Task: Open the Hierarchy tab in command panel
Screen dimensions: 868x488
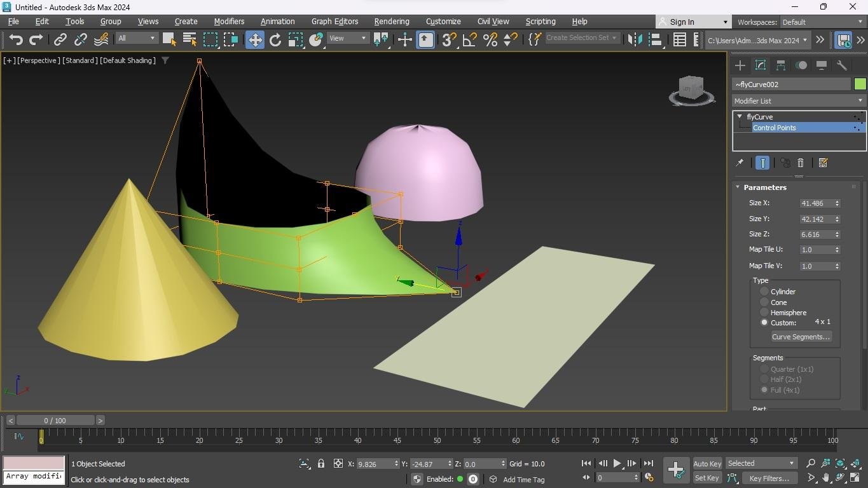Action: [x=781, y=65]
